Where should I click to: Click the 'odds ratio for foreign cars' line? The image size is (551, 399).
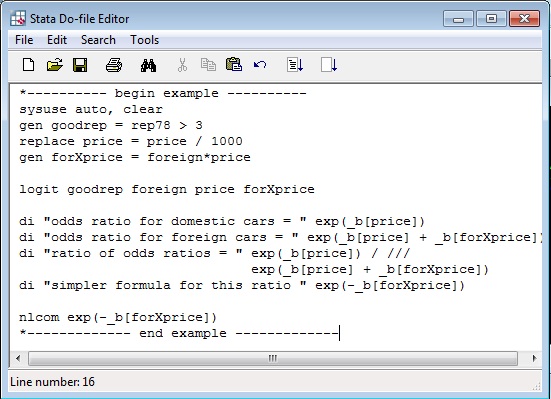pyautogui.click(x=280, y=237)
